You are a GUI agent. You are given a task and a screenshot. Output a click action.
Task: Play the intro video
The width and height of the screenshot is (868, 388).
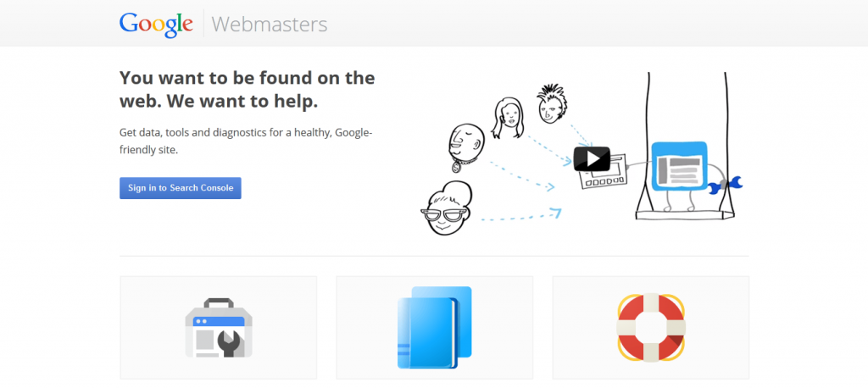592,159
